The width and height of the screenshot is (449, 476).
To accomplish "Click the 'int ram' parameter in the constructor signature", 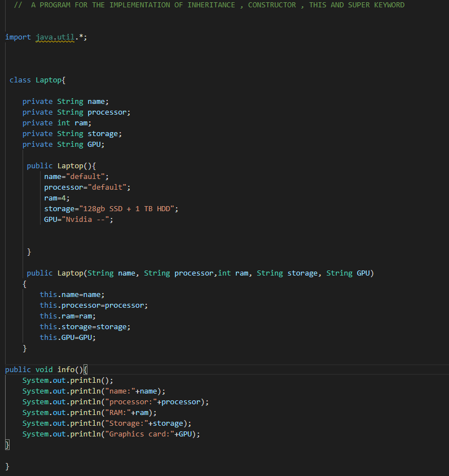I will [233, 273].
